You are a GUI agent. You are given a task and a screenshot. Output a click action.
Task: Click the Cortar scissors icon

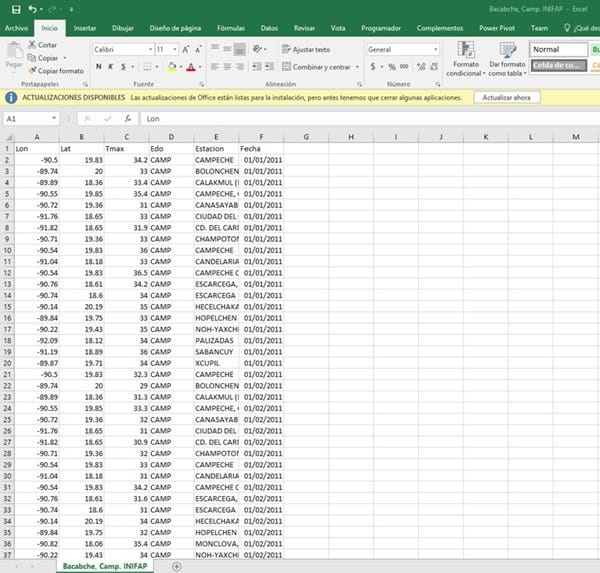coord(32,45)
